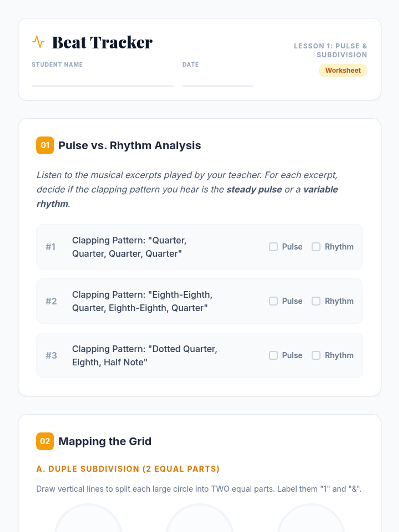Select the #3 Dotted Quarter pattern text
399x532 pixels.
(x=145, y=355)
